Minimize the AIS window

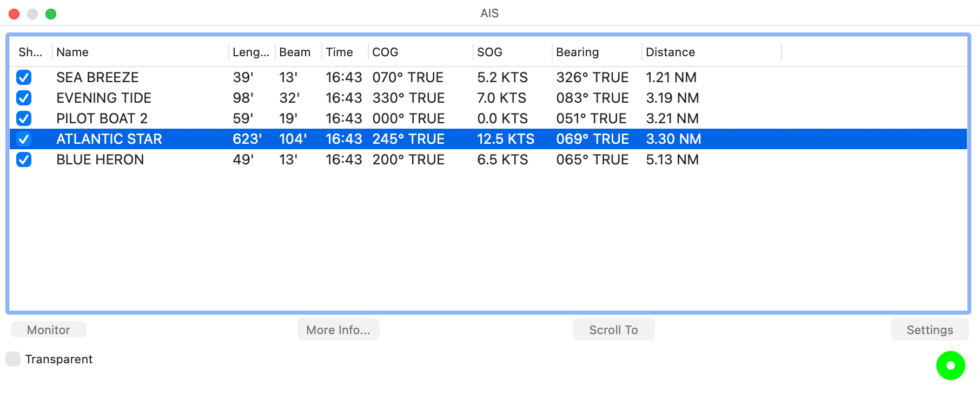pos(32,14)
